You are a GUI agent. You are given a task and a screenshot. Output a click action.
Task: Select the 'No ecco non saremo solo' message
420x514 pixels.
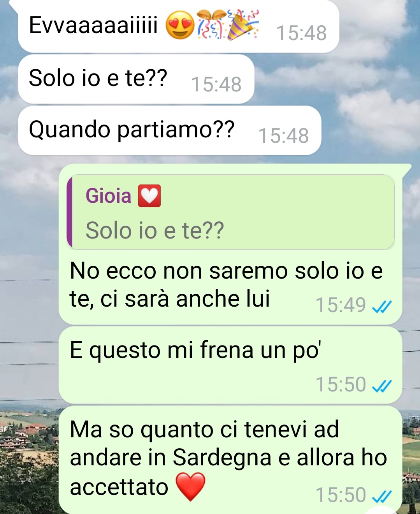(x=230, y=244)
